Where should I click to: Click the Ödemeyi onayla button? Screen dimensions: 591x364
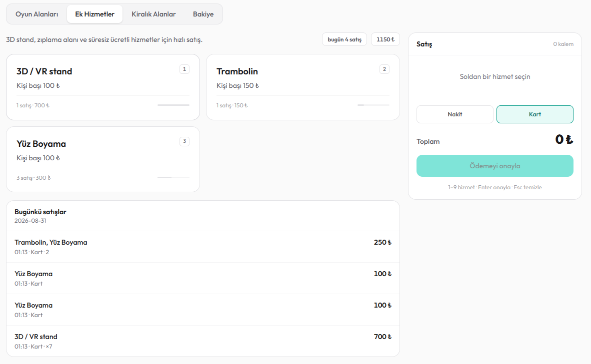[495, 166]
